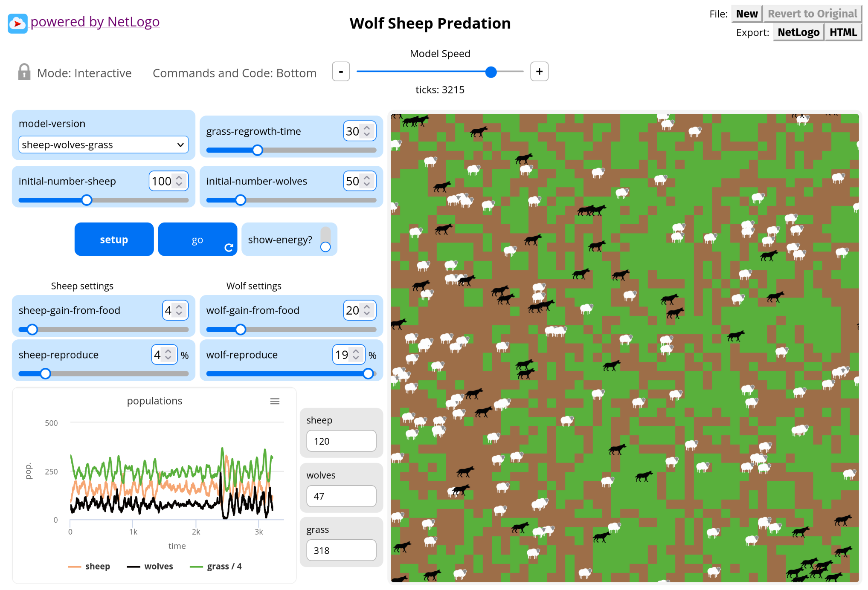Toggle the show-energy? switch

[325, 240]
